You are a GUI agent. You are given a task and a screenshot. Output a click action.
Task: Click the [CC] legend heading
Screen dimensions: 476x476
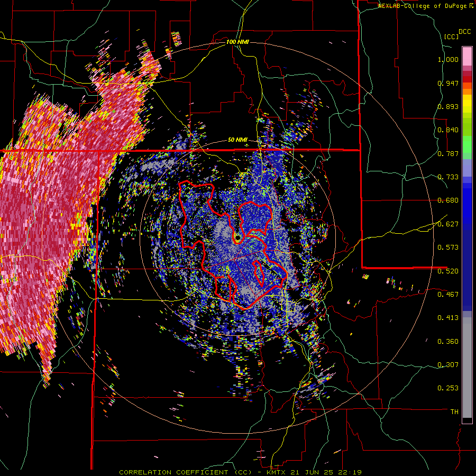tap(452, 36)
